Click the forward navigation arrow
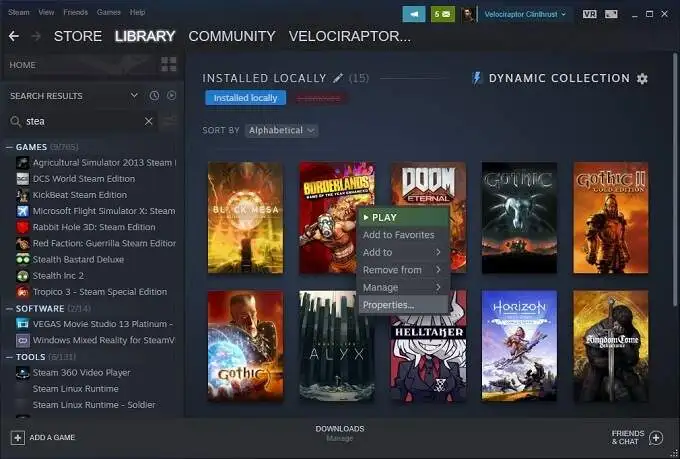The width and height of the screenshot is (680, 459). (x=36, y=36)
